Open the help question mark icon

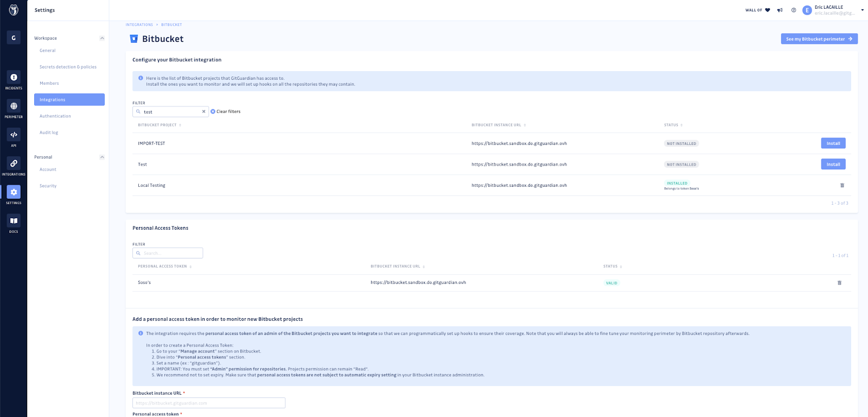tap(794, 10)
